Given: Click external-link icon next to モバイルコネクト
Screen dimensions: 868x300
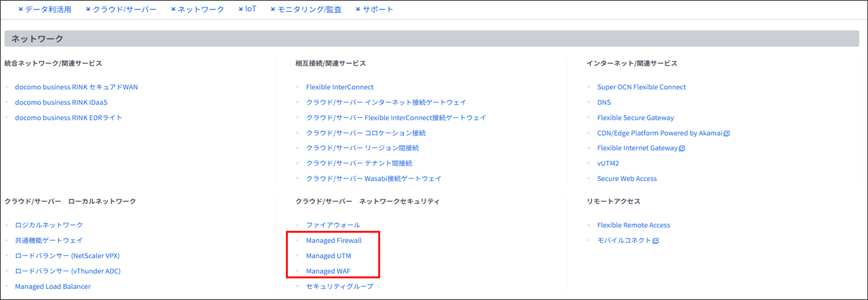Looking at the screenshot, I should (656, 241).
